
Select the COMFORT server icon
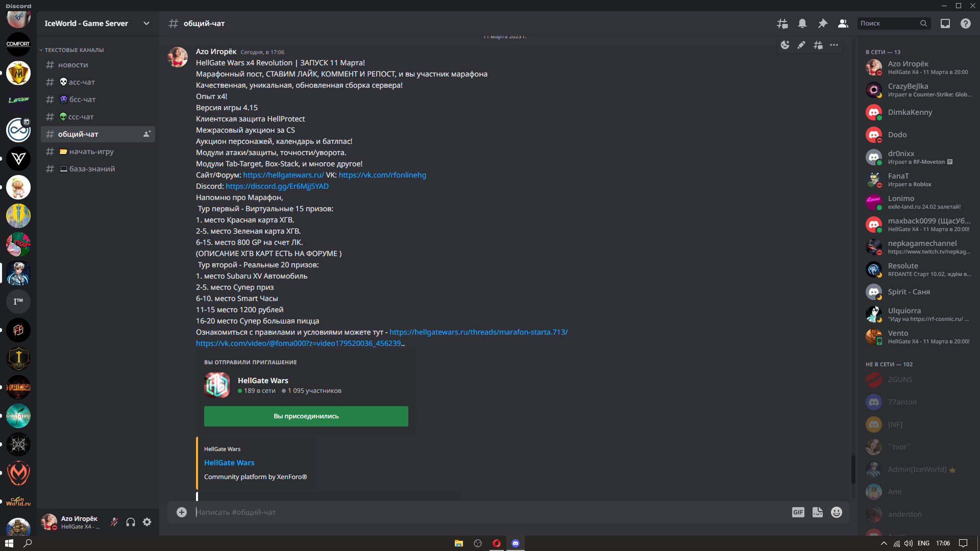[x=18, y=44]
